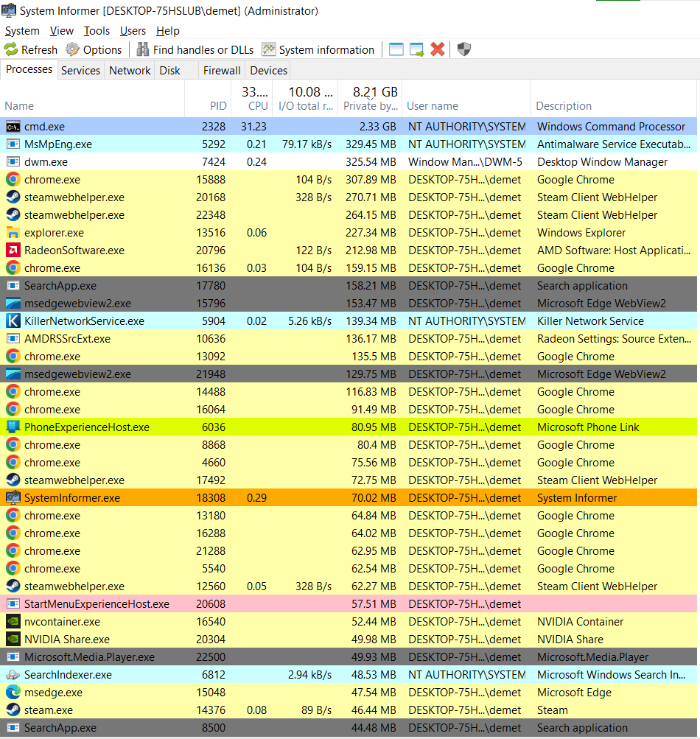Click the Steam icon next to steam.exe
This screenshot has width=700, height=739.
pos(12,710)
